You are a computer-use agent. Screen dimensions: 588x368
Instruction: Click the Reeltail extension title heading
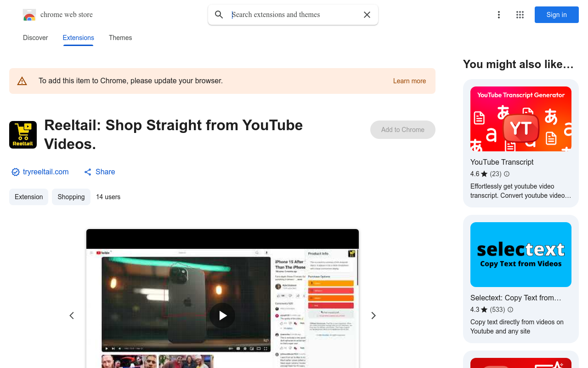pos(174,134)
